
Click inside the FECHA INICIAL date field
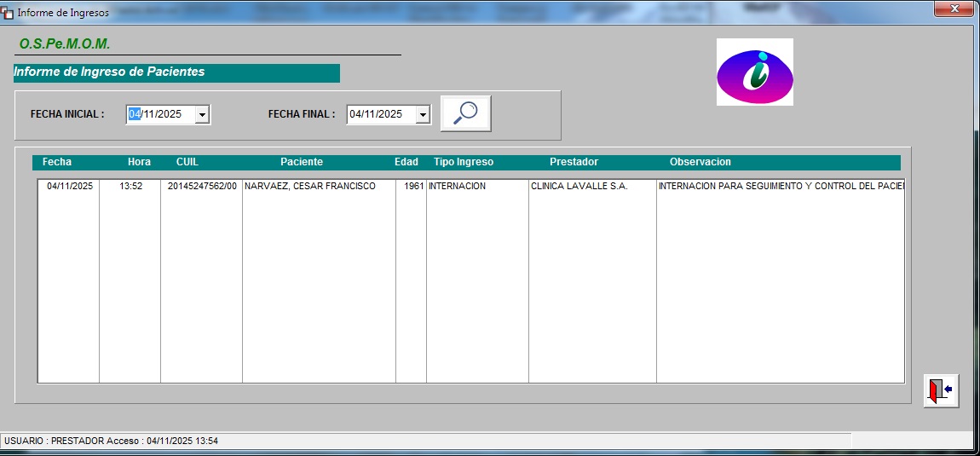pyautogui.click(x=162, y=114)
